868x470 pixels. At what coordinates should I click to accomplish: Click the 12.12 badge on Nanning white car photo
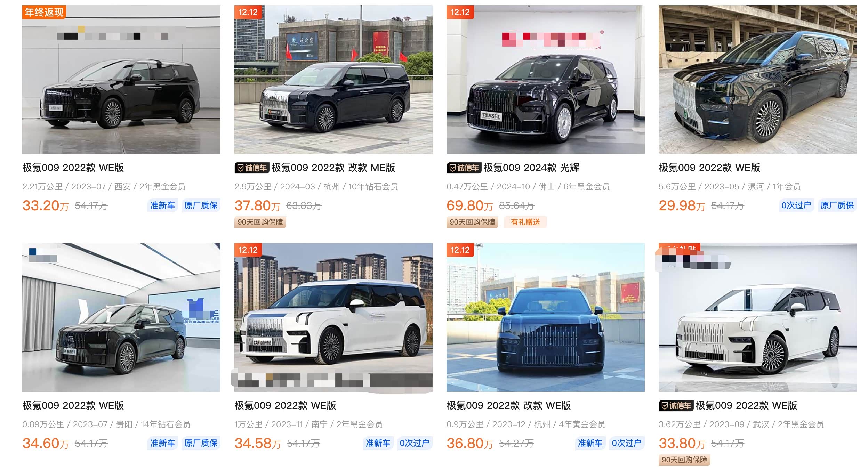pyautogui.click(x=248, y=250)
